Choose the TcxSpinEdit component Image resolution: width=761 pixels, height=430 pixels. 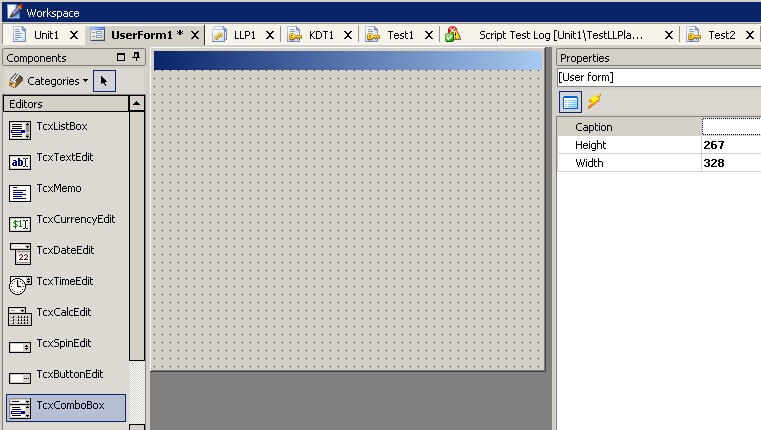[65, 345]
